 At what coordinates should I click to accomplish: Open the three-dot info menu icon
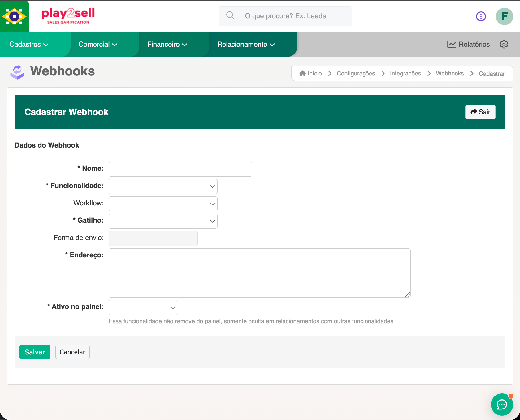[x=481, y=16]
